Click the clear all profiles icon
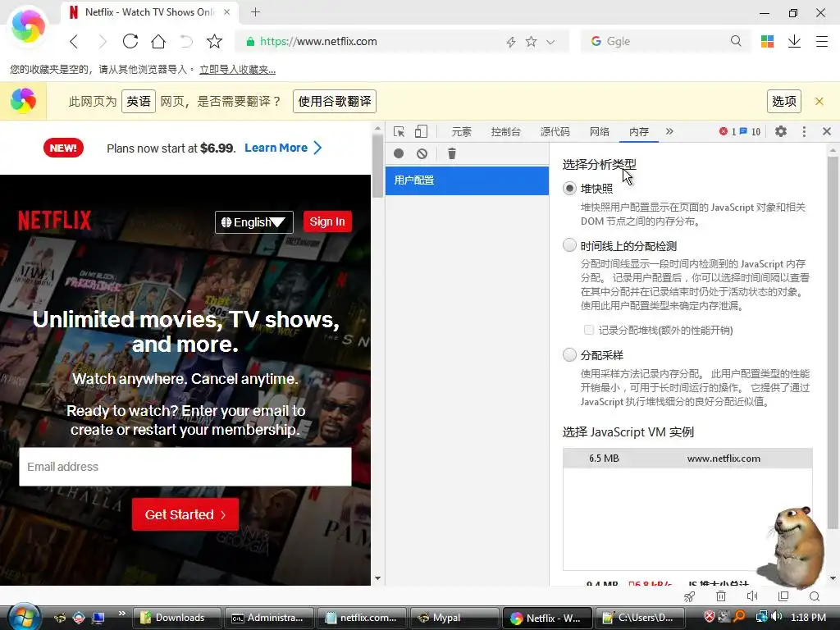This screenshot has height=630, width=840. 422,153
